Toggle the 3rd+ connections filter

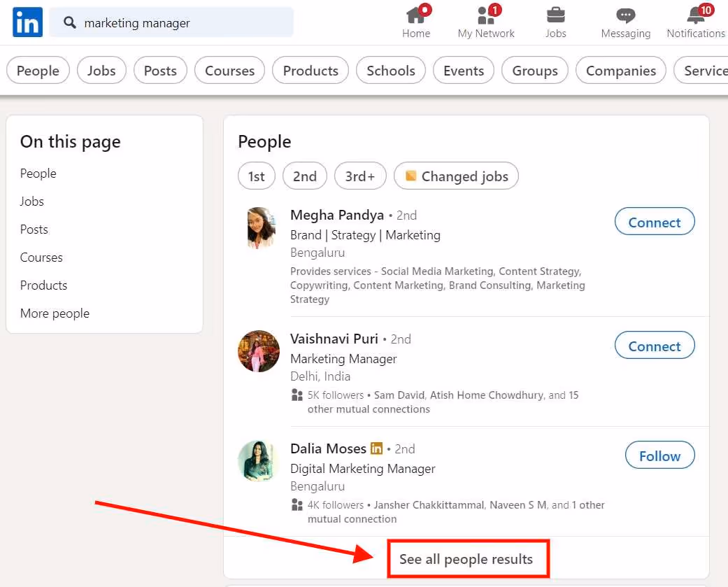(360, 176)
